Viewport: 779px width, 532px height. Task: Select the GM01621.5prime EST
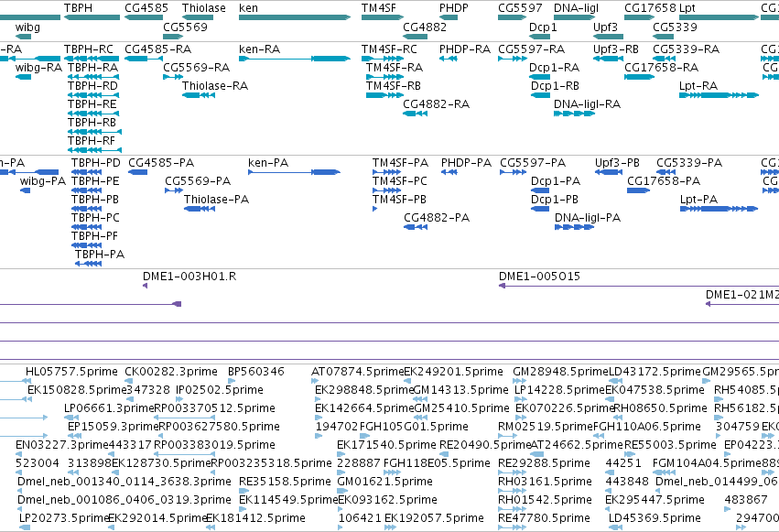coord(342,490)
